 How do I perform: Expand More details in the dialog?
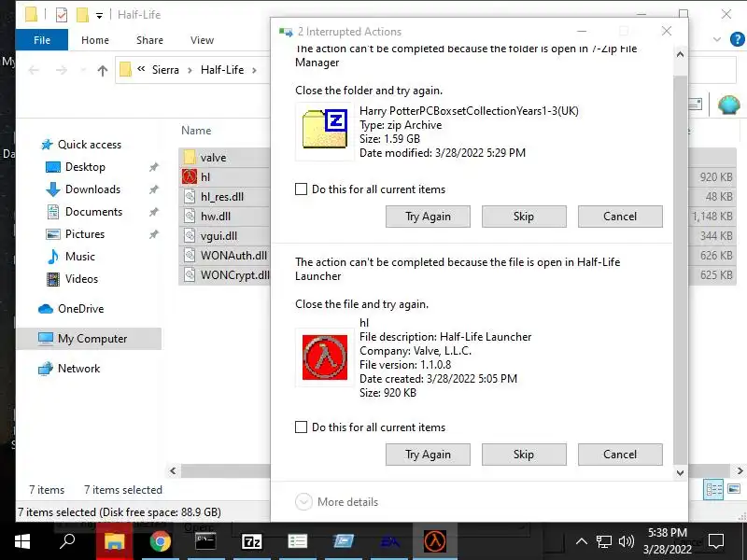tap(336, 502)
